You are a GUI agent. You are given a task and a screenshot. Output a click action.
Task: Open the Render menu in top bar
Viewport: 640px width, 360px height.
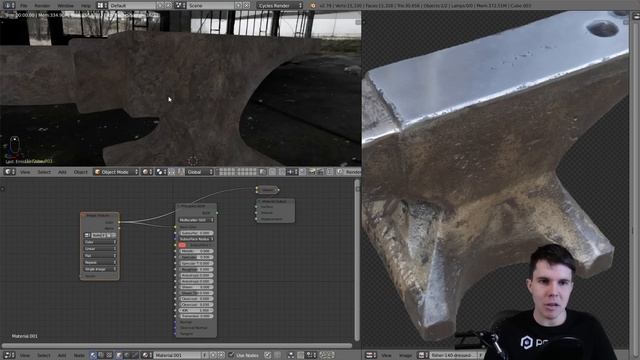click(x=42, y=6)
